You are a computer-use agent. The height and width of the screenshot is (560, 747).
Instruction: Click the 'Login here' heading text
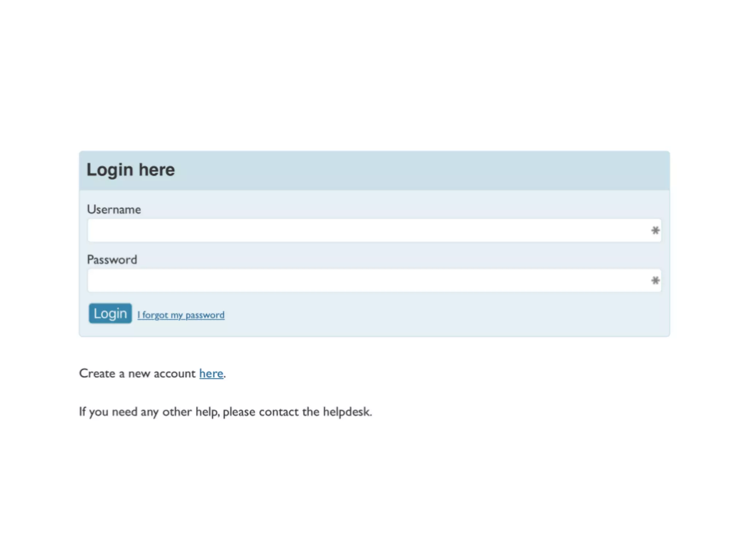[131, 170]
